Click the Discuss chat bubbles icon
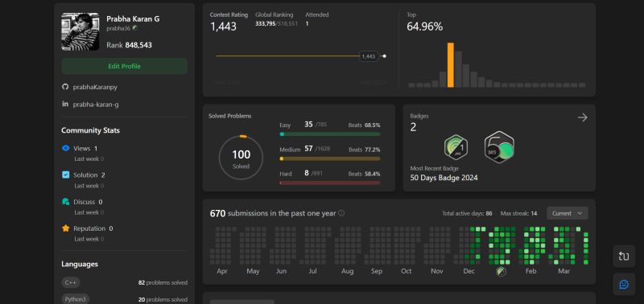Screen dimensions: 644x304 coord(65,201)
